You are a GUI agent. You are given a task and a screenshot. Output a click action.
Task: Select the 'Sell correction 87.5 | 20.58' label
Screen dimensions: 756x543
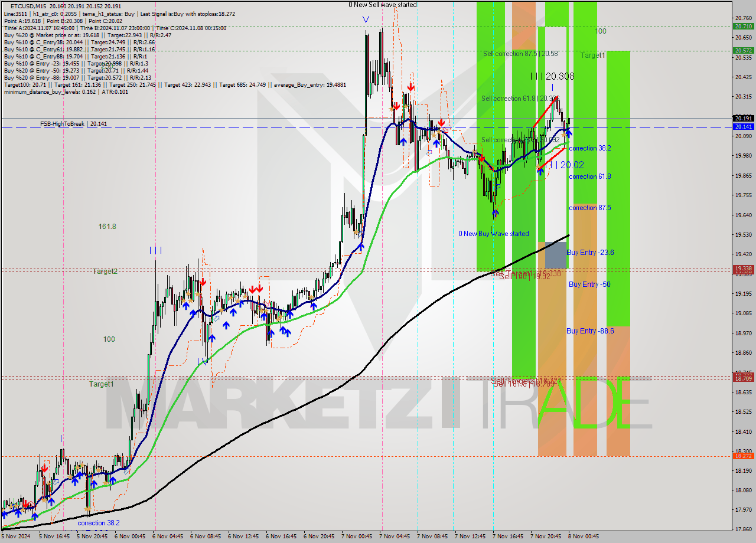520,54
